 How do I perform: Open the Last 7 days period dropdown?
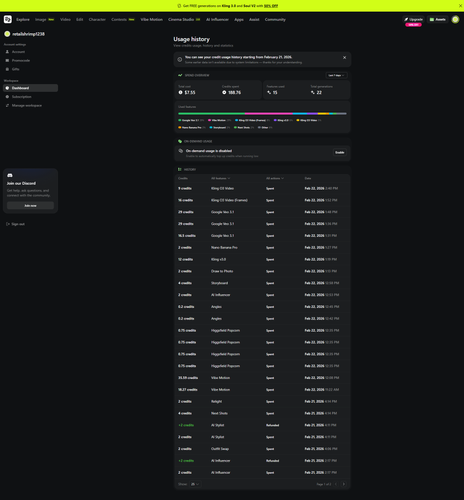click(336, 75)
